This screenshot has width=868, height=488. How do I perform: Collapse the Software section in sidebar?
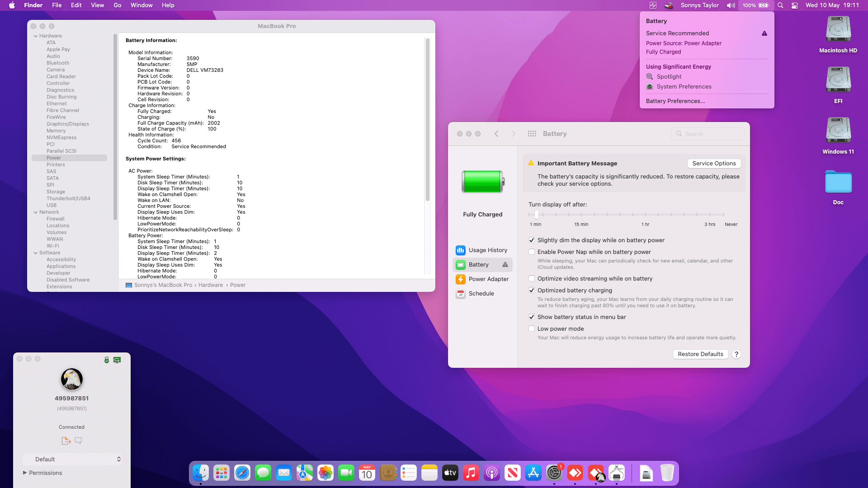pyautogui.click(x=36, y=253)
